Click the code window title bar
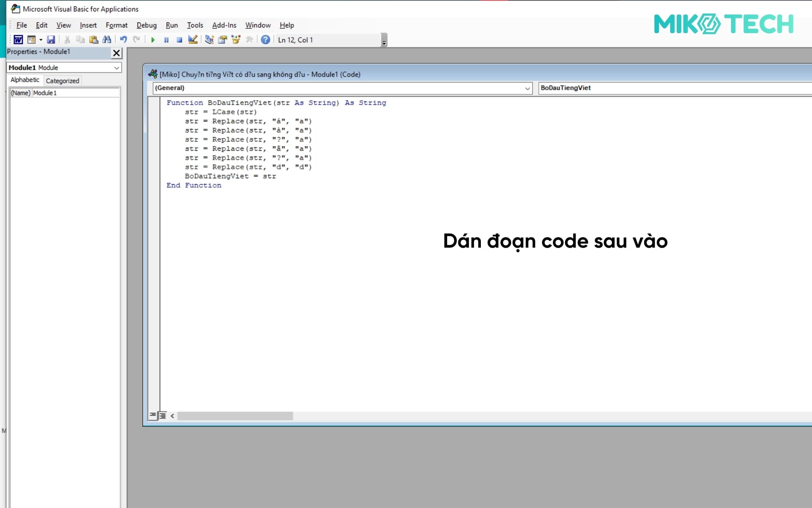 click(478, 75)
